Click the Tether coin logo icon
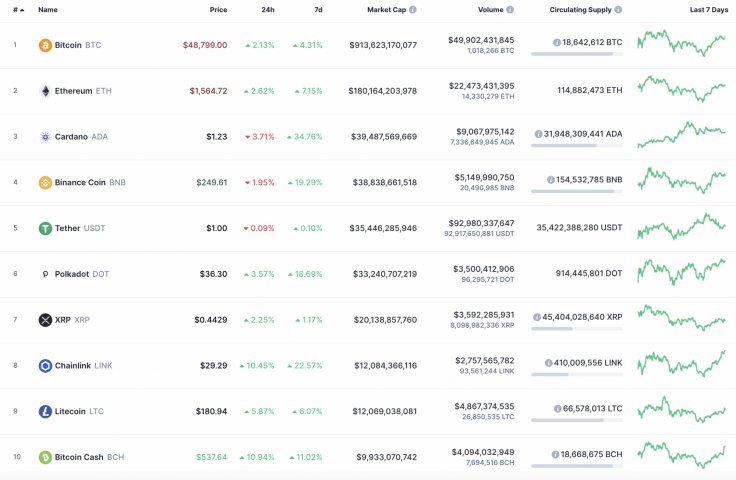 pos(45,228)
